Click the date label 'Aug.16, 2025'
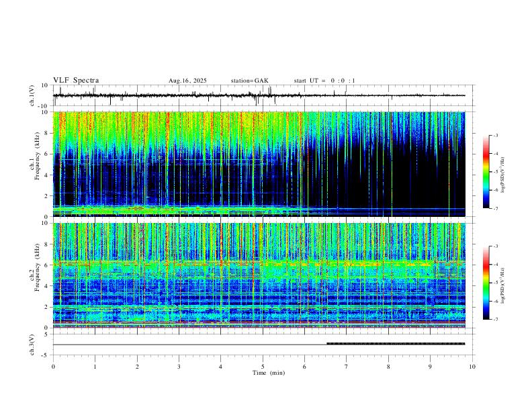532x411 pixels. 187,81
